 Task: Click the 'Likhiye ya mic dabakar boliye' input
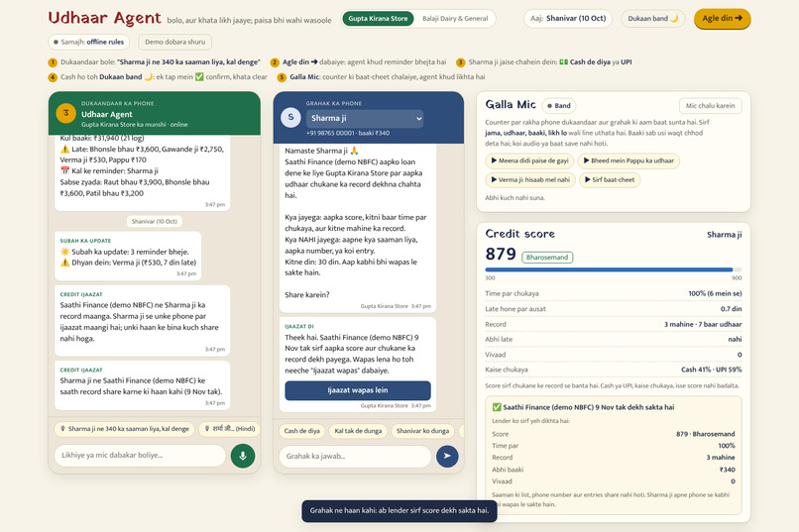(140, 455)
